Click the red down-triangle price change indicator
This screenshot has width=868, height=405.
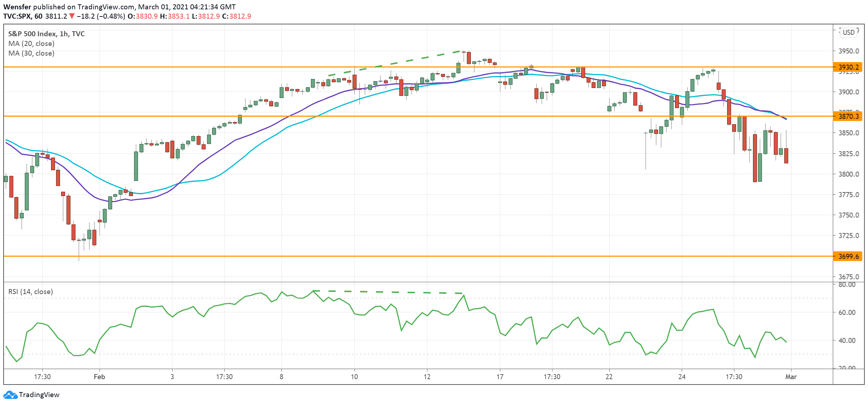tap(72, 16)
